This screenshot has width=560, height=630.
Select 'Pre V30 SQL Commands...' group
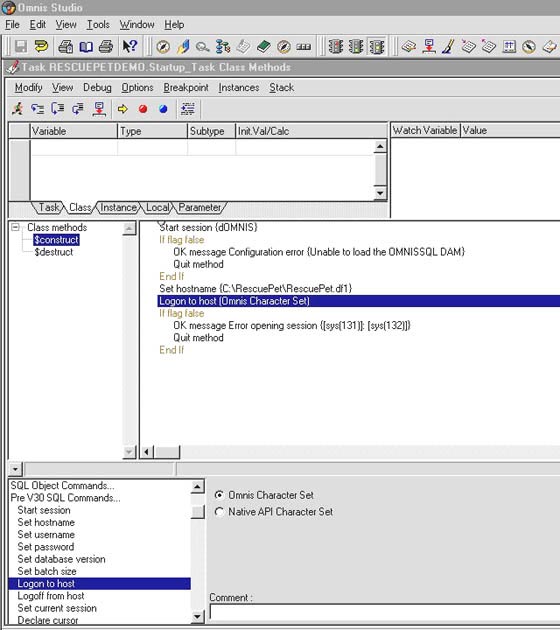pos(65,498)
